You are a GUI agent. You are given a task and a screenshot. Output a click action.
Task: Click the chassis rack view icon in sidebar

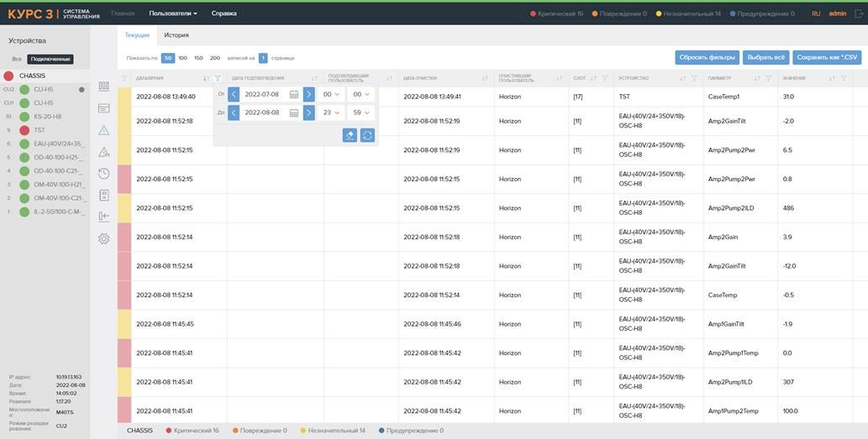click(104, 86)
